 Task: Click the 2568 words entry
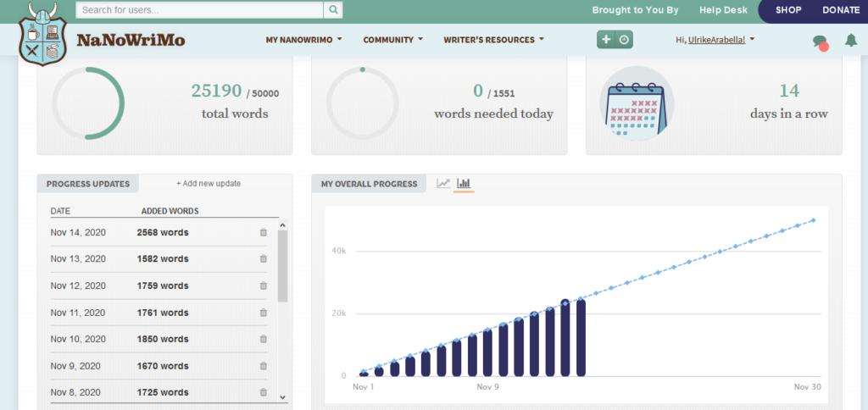pos(163,232)
